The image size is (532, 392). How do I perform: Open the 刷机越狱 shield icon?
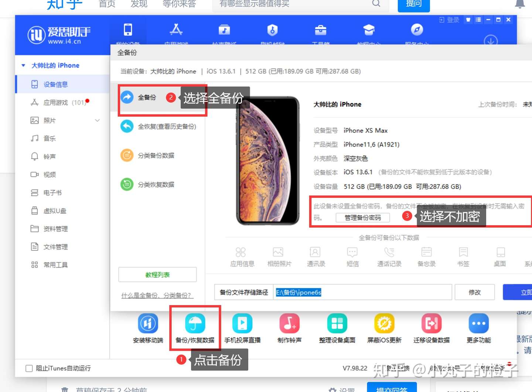272,30
